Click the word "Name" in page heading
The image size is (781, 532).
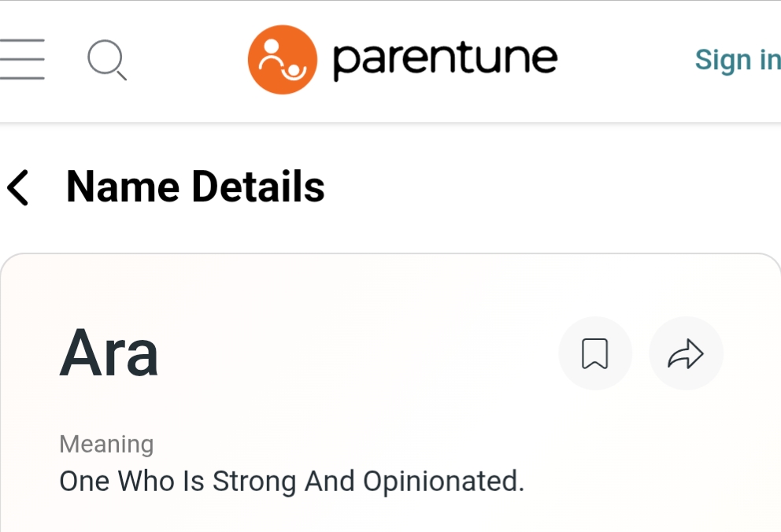click(x=121, y=187)
